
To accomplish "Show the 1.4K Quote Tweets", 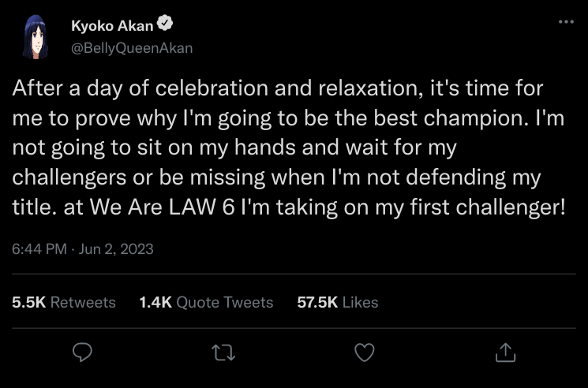I will [x=205, y=302].
